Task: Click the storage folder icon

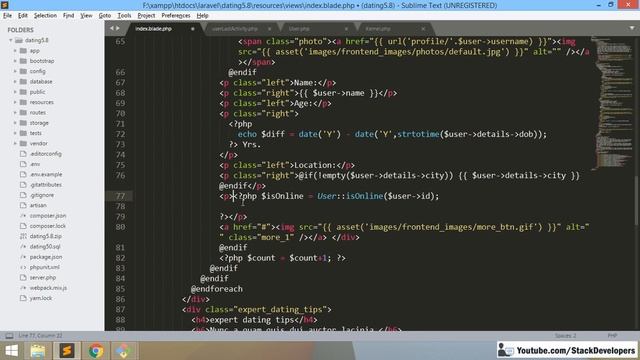Action: pos(23,123)
